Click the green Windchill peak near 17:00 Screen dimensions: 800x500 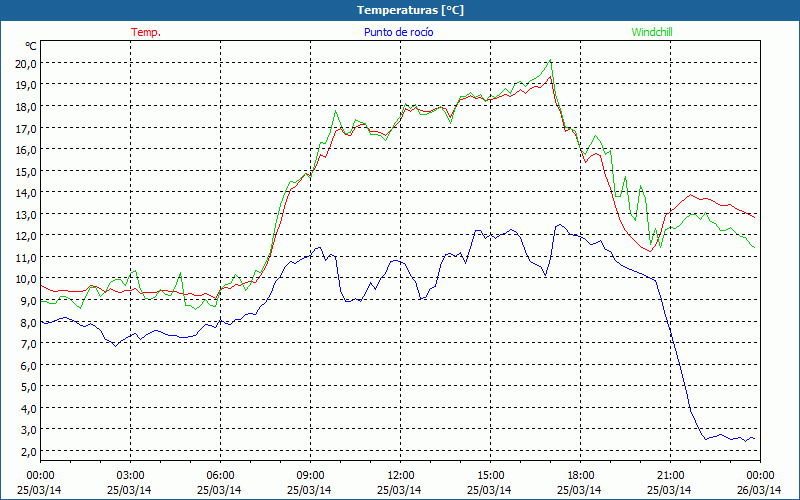[550, 60]
